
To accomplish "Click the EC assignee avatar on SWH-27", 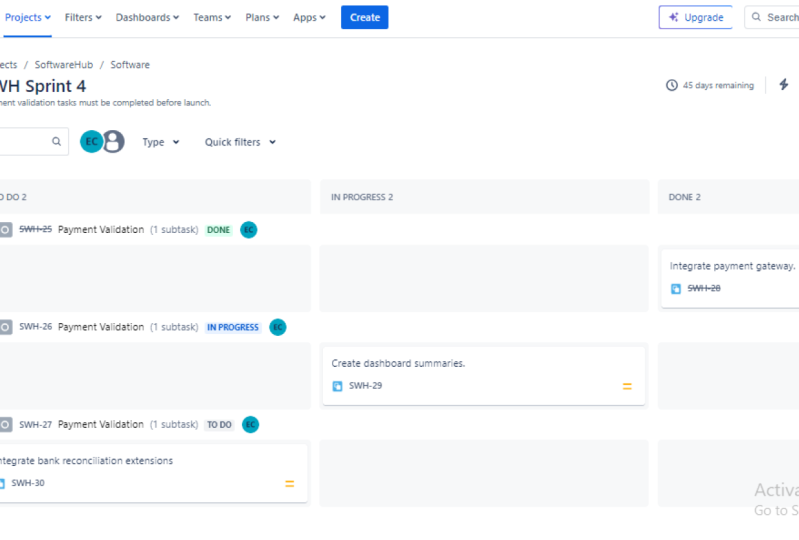I will click(250, 425).
